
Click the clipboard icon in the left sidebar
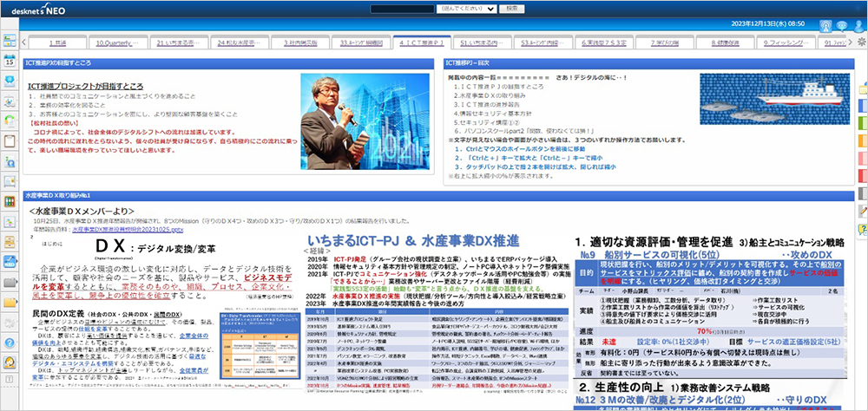(x=10, y=141)
